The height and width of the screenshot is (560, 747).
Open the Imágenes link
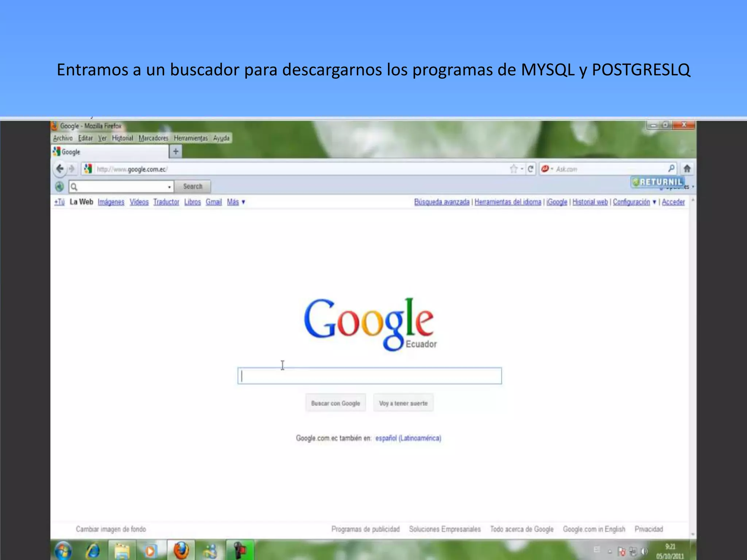tap(111, 202)
